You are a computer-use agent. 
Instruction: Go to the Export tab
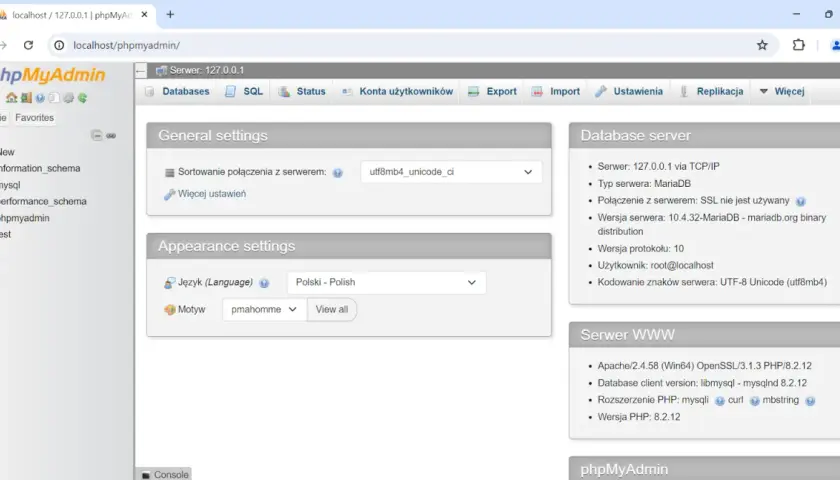[x=492, y=92]
